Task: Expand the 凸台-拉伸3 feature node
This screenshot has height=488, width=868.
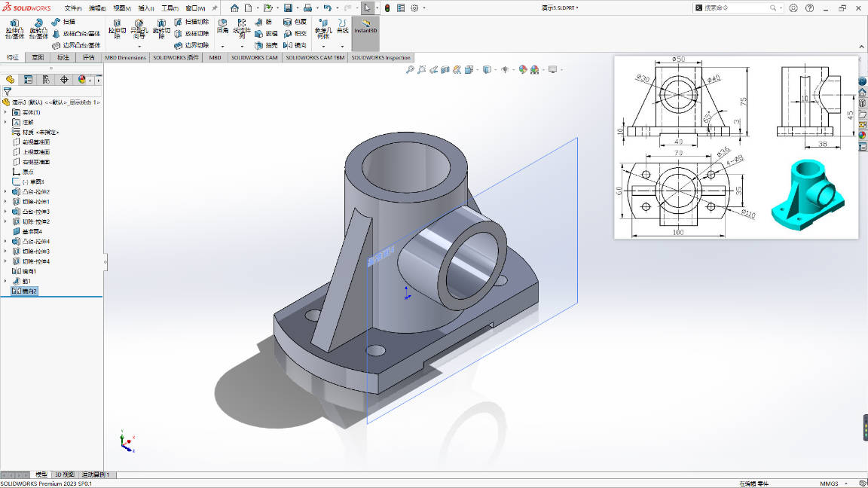Action: point(5,212)
